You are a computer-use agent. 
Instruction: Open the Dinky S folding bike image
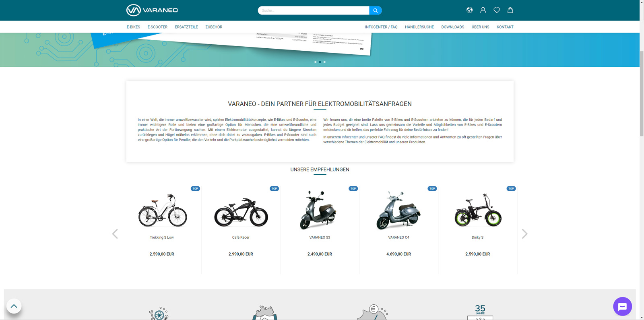coord(478,210)
